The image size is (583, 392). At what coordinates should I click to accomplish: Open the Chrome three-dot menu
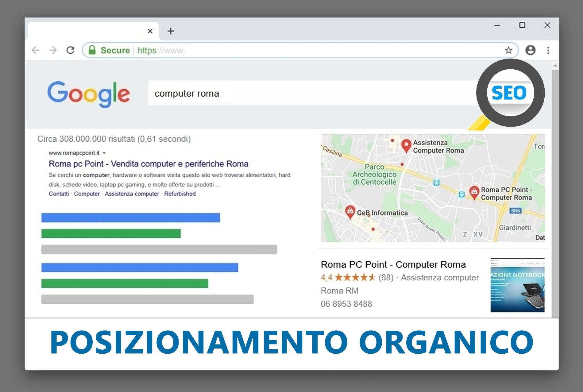548,50
